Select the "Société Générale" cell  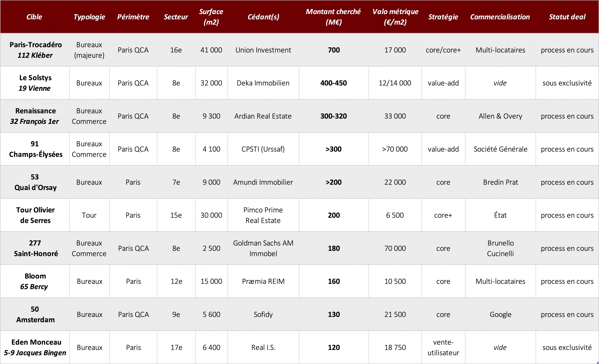(x=500, y=149)
